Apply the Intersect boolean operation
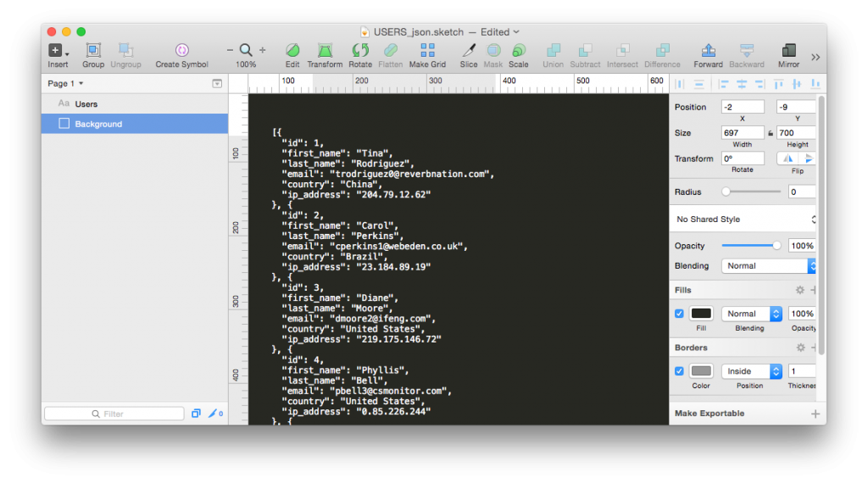 pos(623,50)
